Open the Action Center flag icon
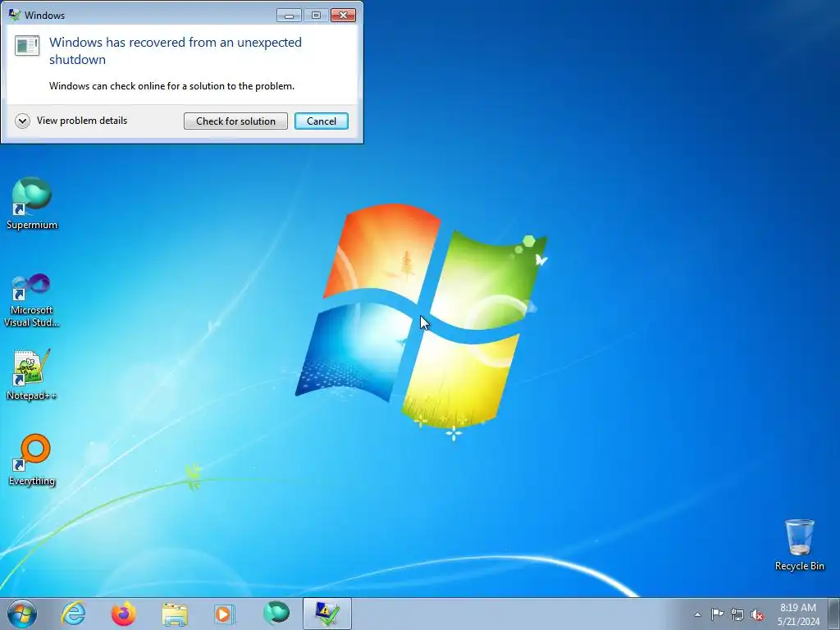The height and width of the screenshot is (630, 840). click(x=717, y=614)
